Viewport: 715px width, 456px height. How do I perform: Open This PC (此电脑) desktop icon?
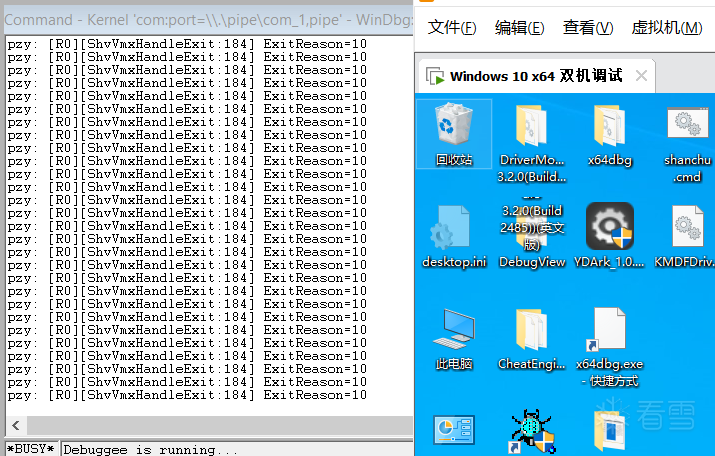[x=454, y=338]
